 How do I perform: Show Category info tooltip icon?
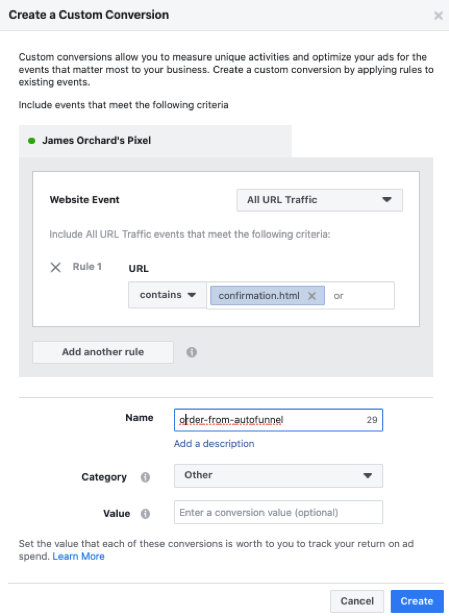(x=145, y=477)
